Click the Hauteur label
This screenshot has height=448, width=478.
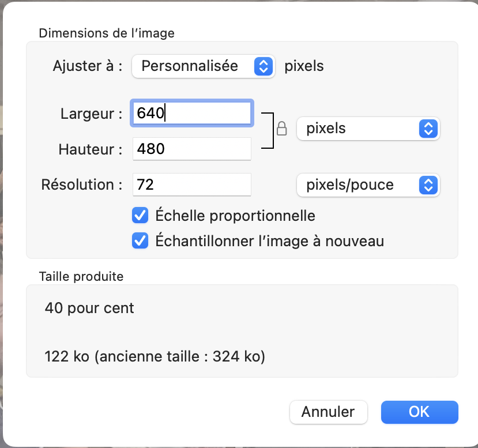point(91,149)
